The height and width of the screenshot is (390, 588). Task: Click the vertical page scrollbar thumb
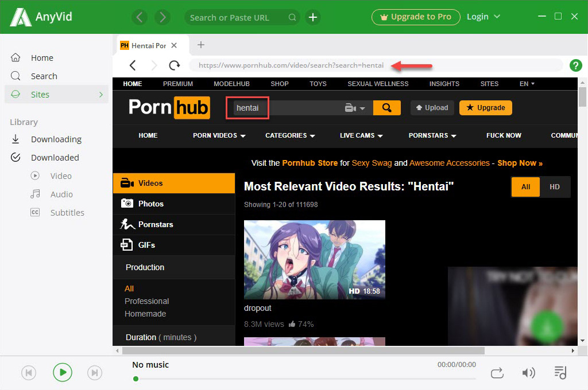point(582,97)
